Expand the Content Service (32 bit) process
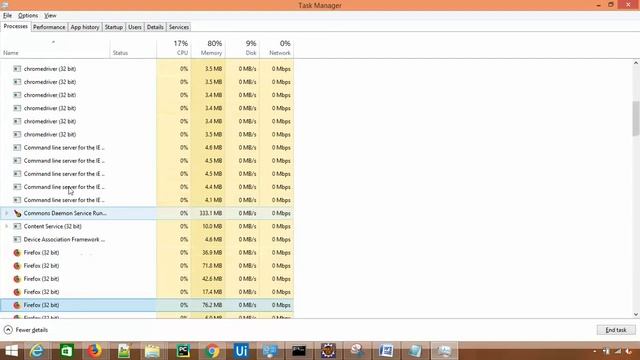This screenshot has width=640, height=360. click(x=6, y=226)
